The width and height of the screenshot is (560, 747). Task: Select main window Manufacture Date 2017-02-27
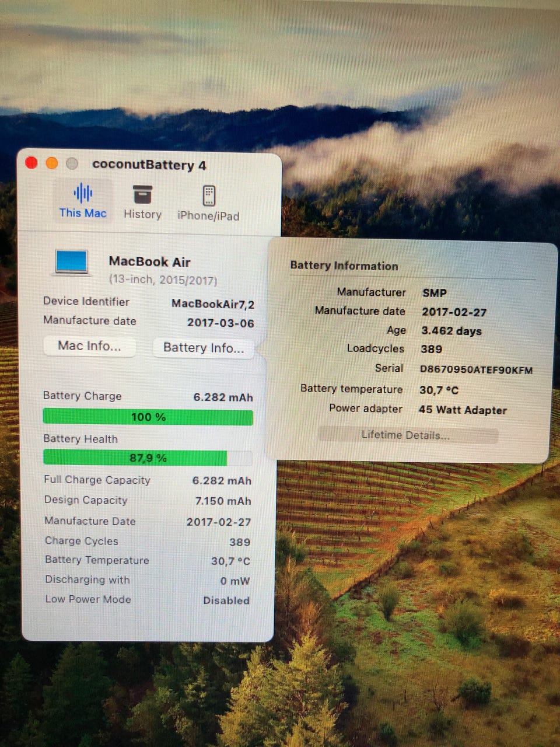click(x=219, y=522)
